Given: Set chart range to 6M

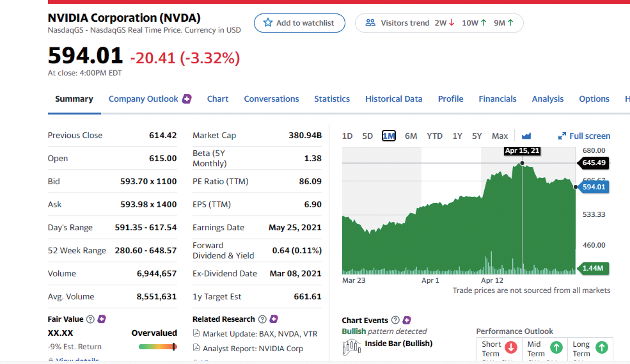Looking at the screenshot, I should 411,136.
